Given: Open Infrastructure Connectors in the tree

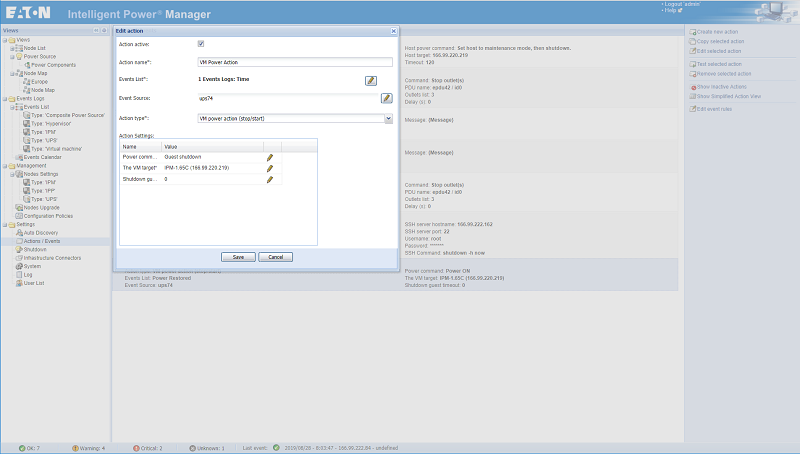Looking at the screenshot, I should pos(52,258).
